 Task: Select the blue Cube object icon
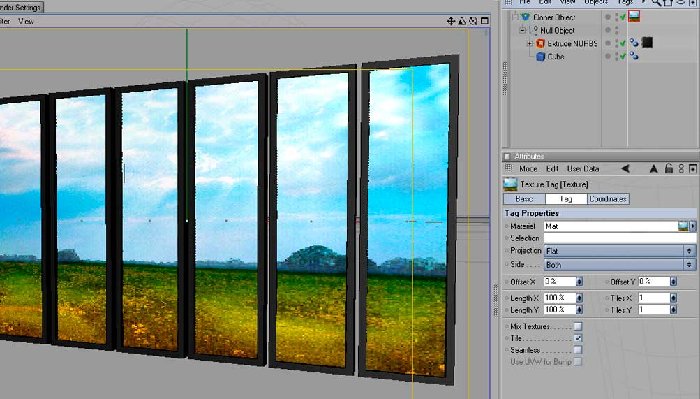(541, 56)
